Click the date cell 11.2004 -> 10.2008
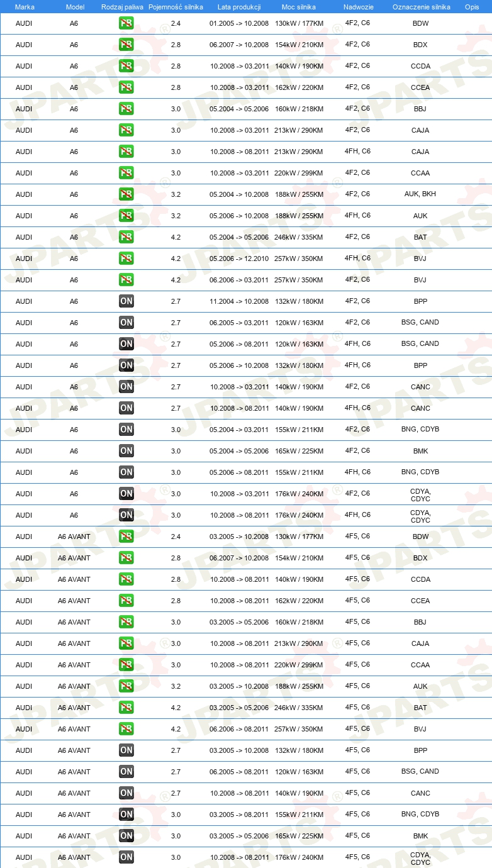This screenshot has height=868, width=492. [x=239, y=302]
